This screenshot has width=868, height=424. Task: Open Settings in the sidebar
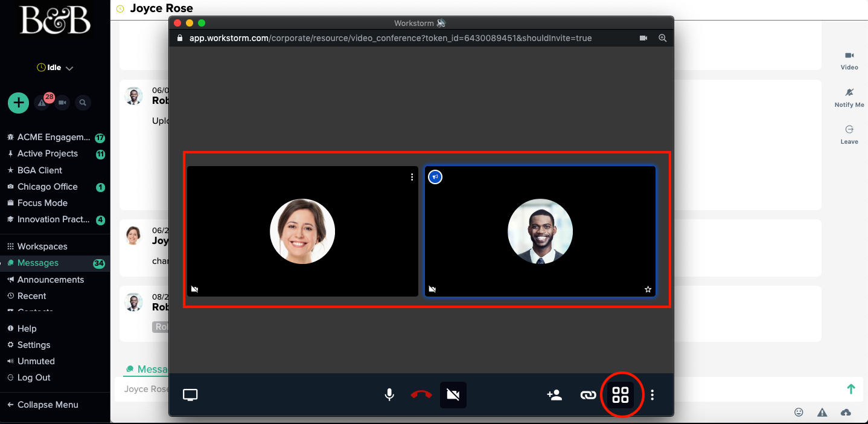pos(34,345)
